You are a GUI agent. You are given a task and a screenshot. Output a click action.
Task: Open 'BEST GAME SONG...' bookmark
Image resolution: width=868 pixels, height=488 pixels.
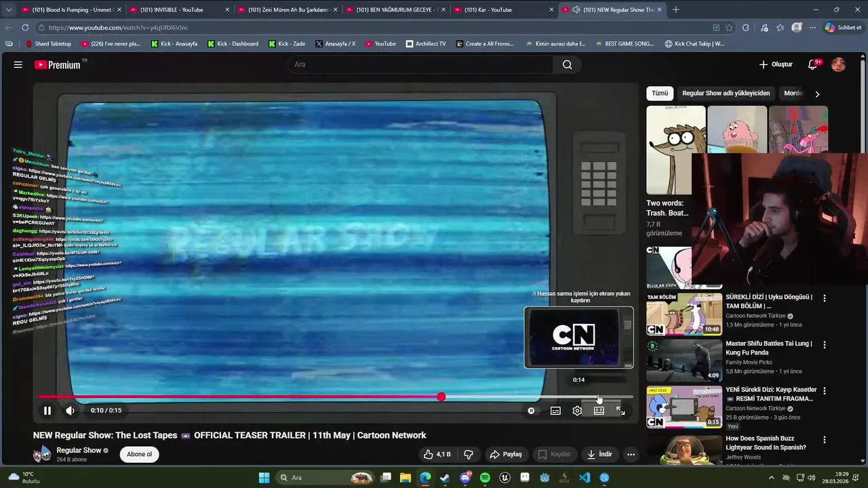[x=624, y=43]
